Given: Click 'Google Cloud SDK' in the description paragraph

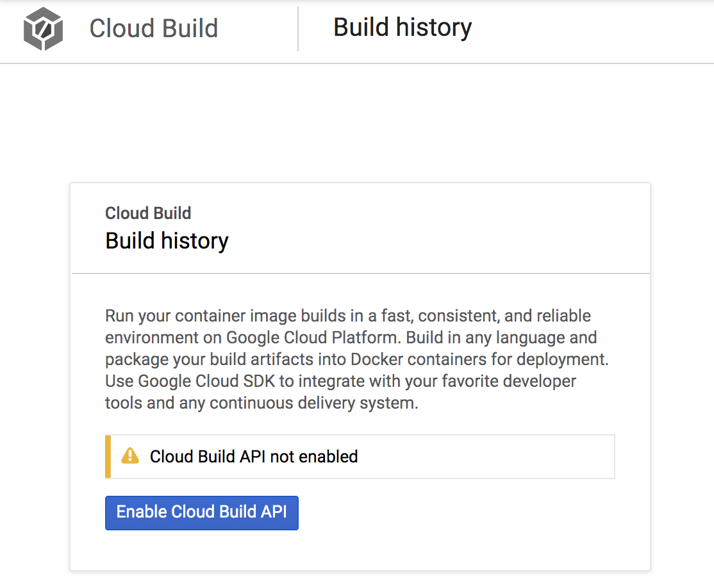Looking at the screenshot, I should [206, 382].
